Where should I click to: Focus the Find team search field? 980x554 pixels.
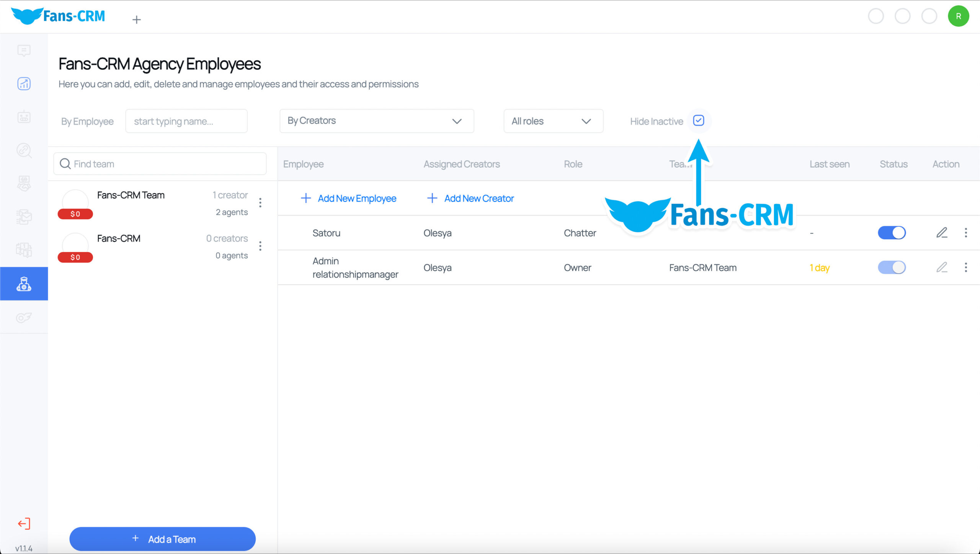click(x=160, y=164)
